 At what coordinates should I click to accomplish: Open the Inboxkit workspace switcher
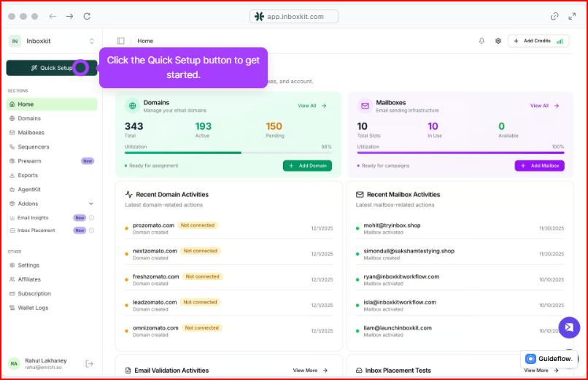pos(52,42)
